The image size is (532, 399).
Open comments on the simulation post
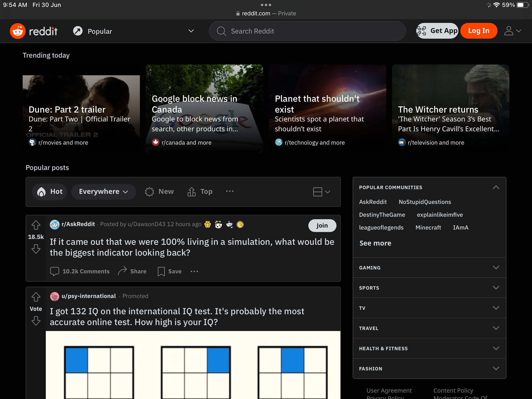click(80, 271)
